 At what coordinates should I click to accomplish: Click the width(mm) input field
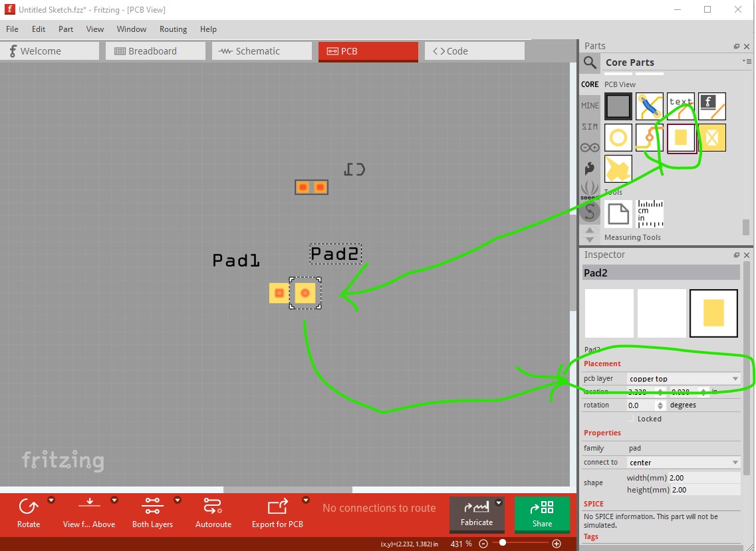coord(704,478)
